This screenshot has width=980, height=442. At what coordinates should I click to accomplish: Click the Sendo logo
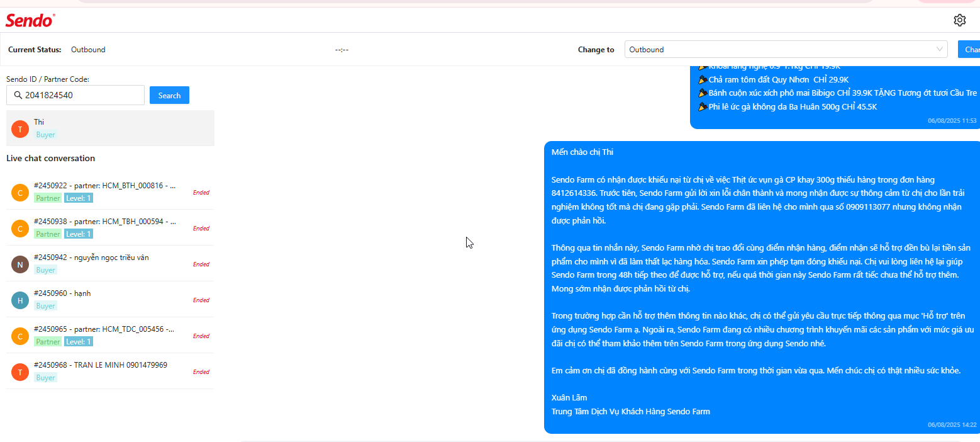click(x=30, y=20)
